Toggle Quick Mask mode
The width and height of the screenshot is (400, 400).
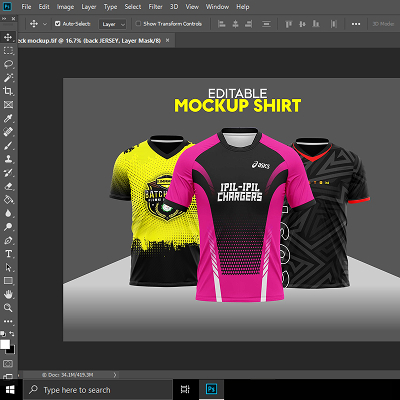[8, 363]
